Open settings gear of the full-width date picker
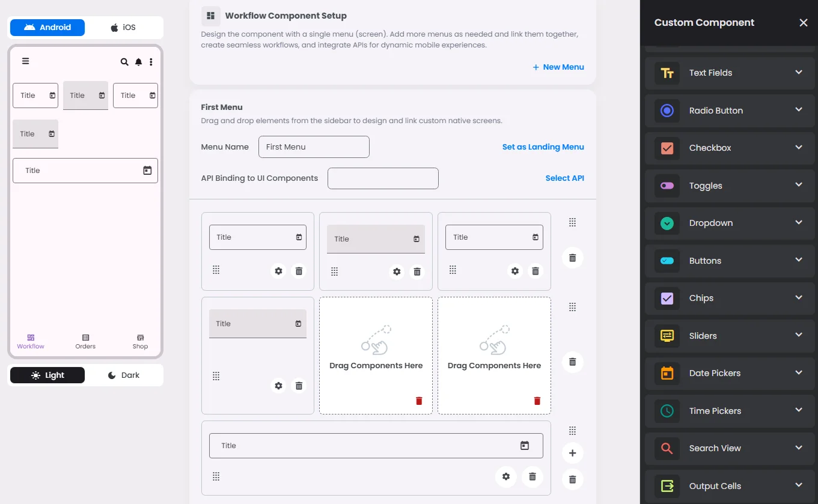818x504 pixels. [506, 476]
